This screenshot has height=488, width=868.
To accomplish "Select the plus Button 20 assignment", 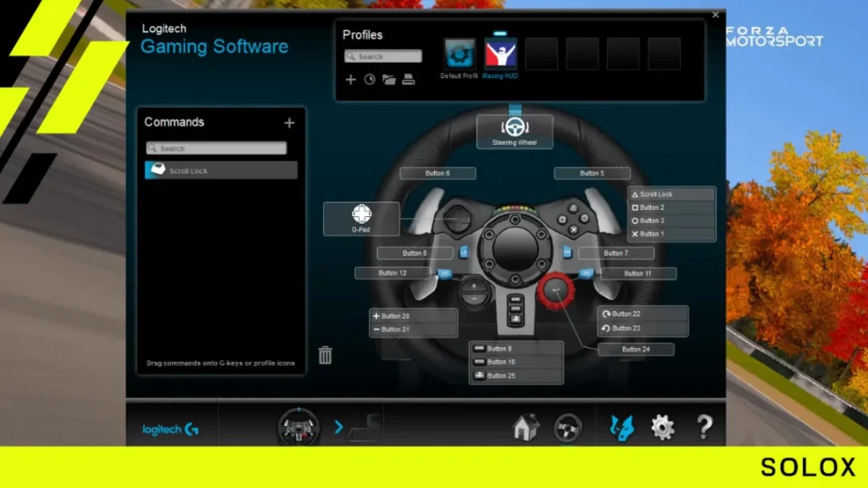I will pyautogui.click(x=414, y=316).
